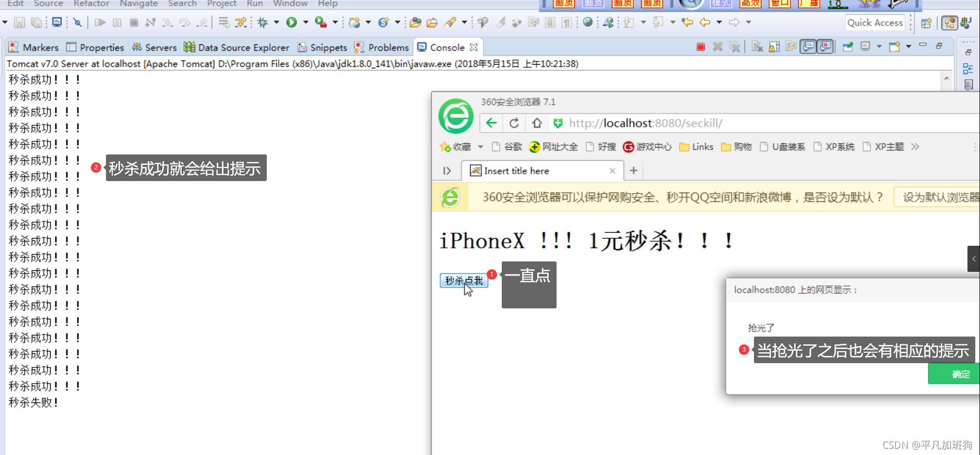
Task: Click the browser address bar URL
Action: (x=645, y=123)
